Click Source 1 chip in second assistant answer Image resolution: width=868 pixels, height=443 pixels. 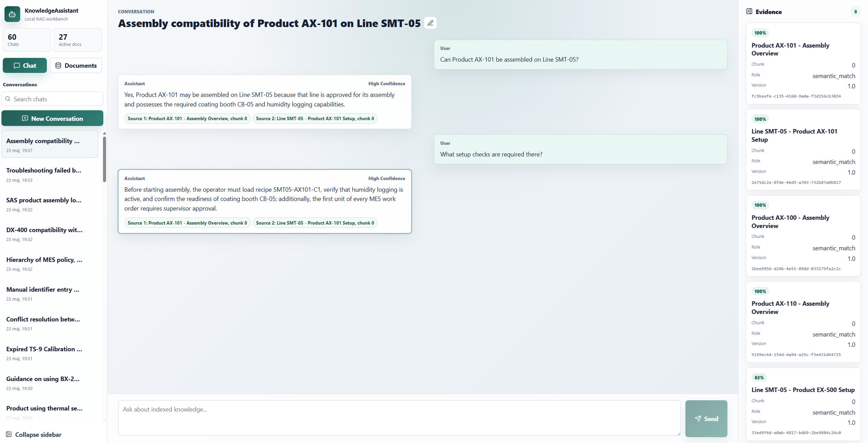[x=187, y=223]
